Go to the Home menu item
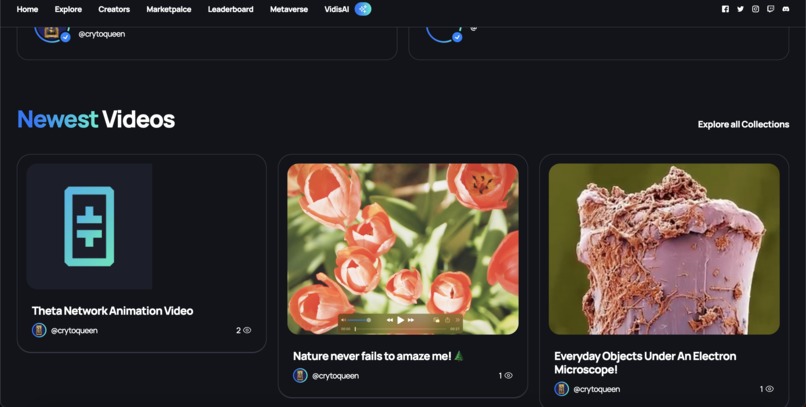Image resolution: width=806 pixels, height=407 pixels. pyautogui.click(x=27, y=9)
